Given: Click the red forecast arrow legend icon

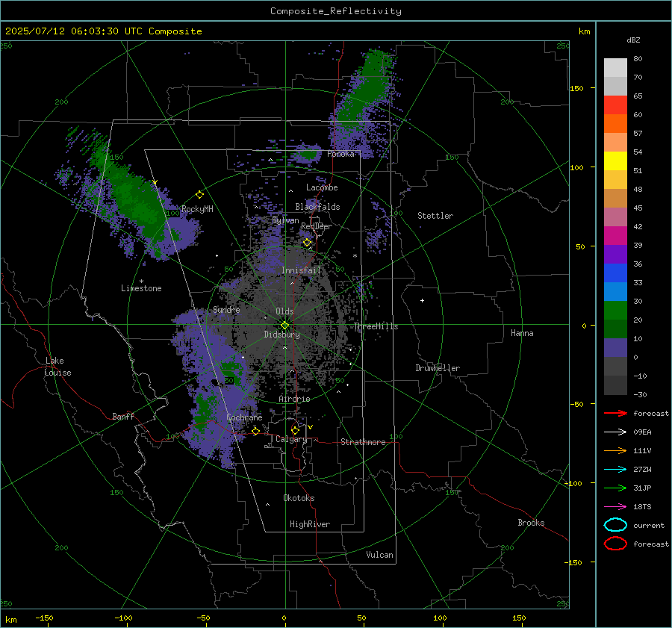Looking at the screenshot, I should click(x=615, y=413).
